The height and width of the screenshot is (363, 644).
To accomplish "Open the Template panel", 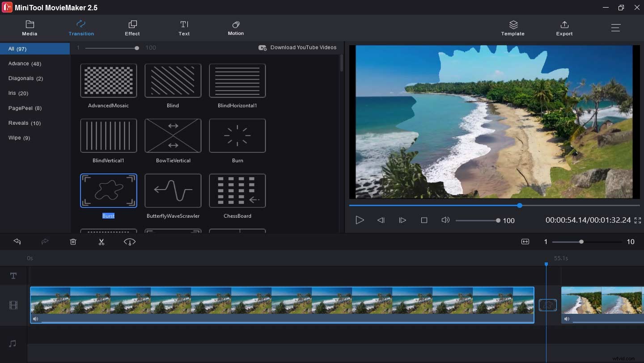I will tap(513, 28).
